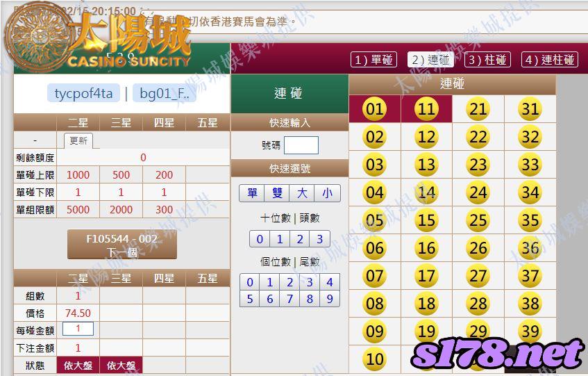
Task: Select units digit 7 under 個位數
Action: (289, 299)
